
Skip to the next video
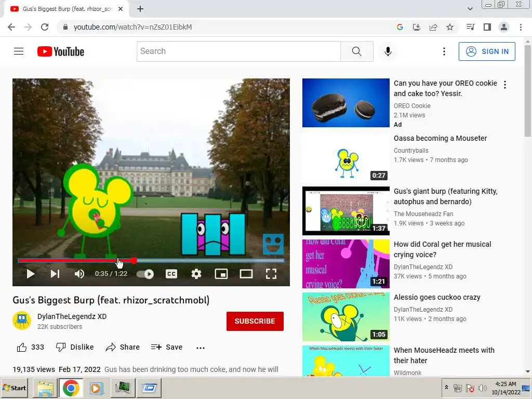pos(55,274)
